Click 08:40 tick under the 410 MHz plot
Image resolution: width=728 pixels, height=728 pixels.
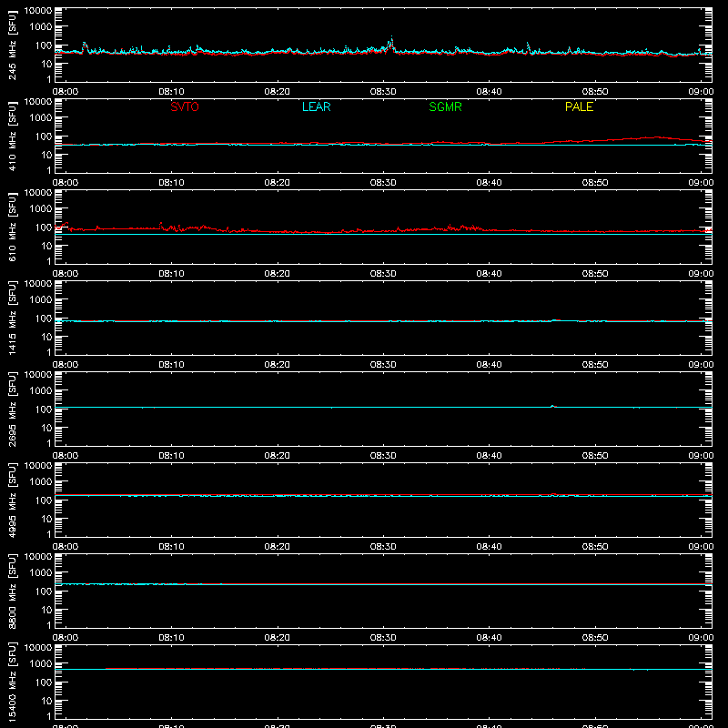[x=489, y=183]
